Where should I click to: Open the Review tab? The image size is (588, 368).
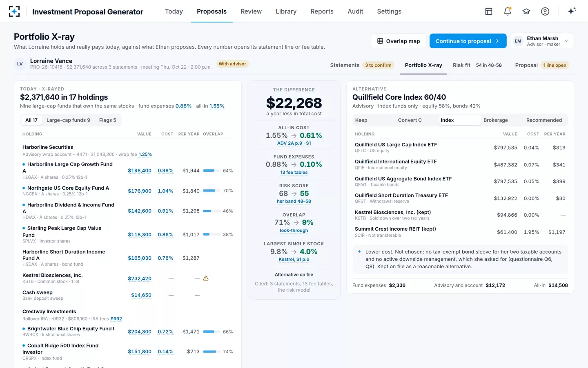[251, 11]
